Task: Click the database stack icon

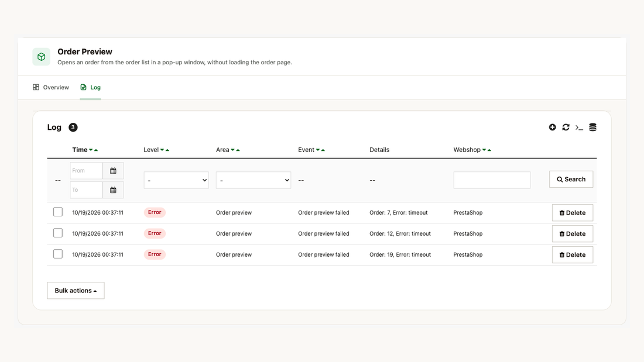Action: [x=592, y=127]
